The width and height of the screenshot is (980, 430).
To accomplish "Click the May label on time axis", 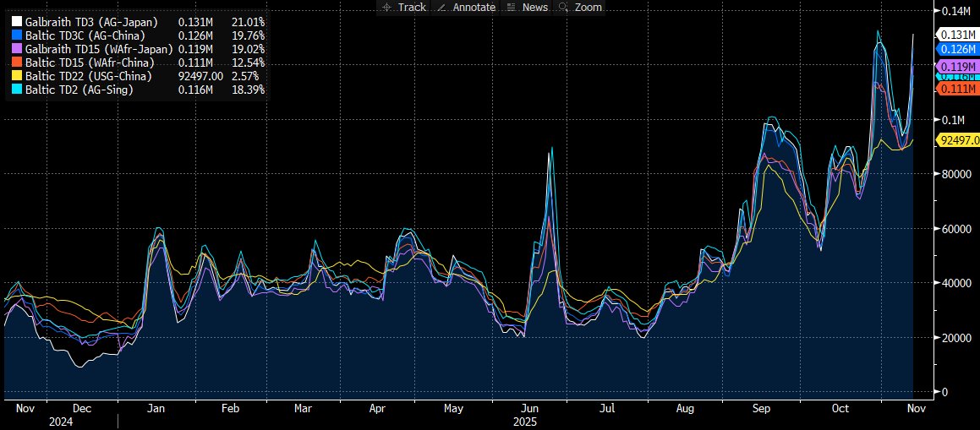I will click(453, 409).
